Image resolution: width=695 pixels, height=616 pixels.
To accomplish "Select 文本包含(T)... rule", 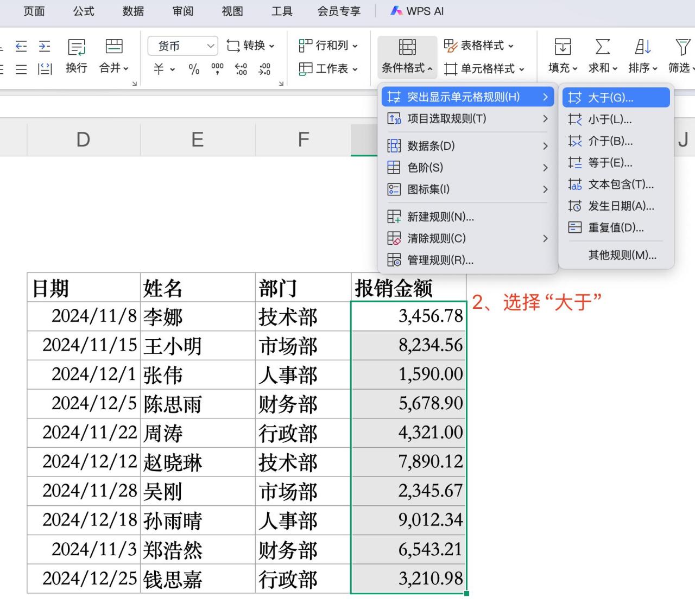I will 616,185.
